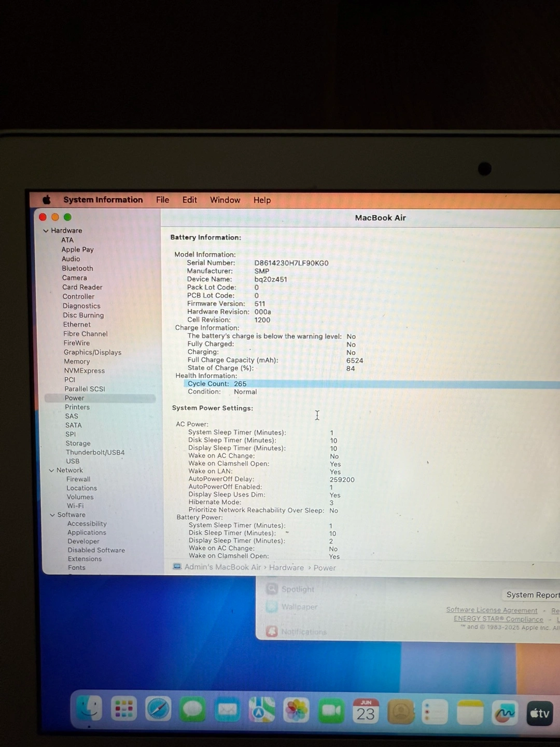Image resolution: width=560 pixels, height=747 pixels.
Task: Select the highlighted Power item in the sidebar
Action: click(100, 398)
